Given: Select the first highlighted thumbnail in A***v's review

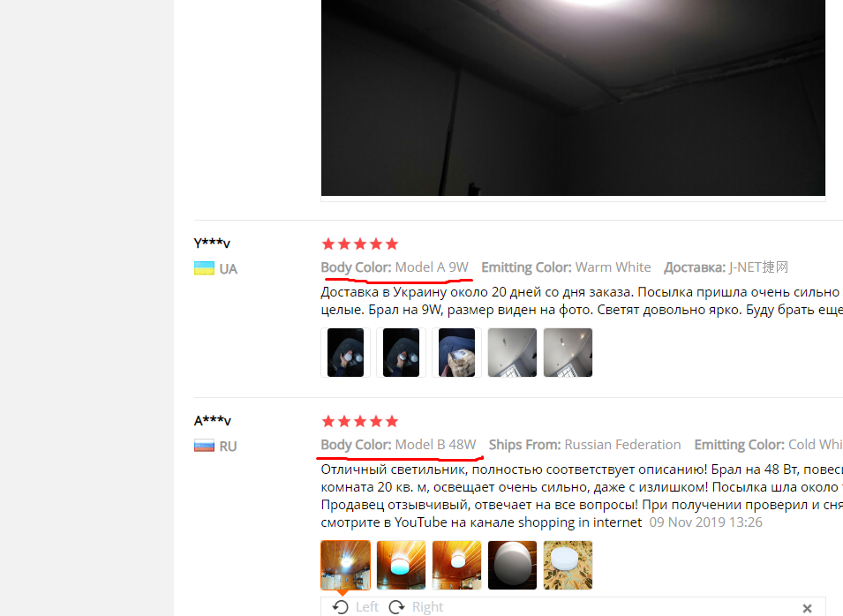Looking at the screenshot, I should point(345,565).
